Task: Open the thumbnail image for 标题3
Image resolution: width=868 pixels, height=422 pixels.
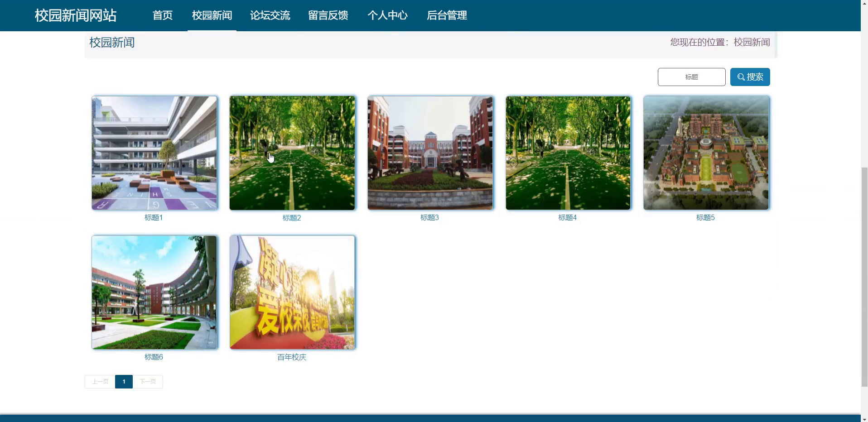Action: point(430,153)
